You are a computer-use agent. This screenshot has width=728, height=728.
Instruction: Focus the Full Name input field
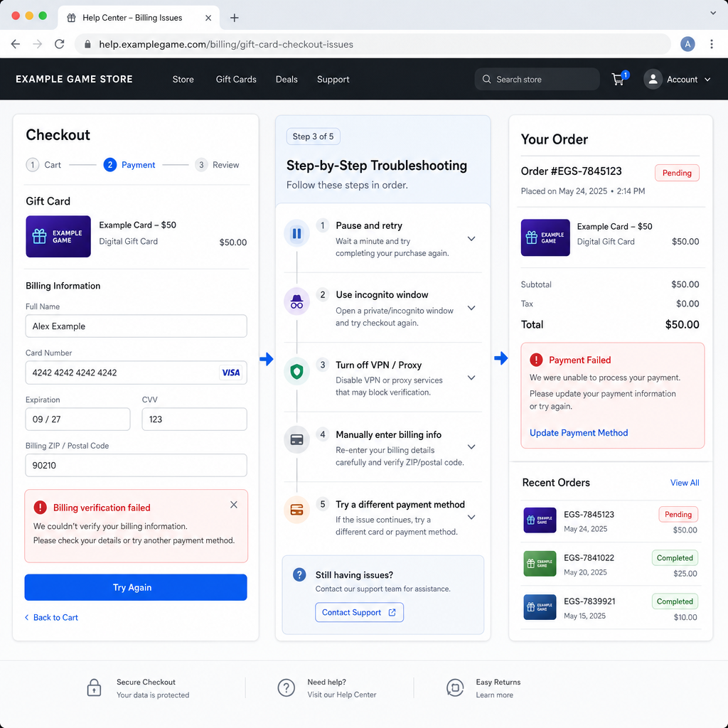tap(136, 326)
